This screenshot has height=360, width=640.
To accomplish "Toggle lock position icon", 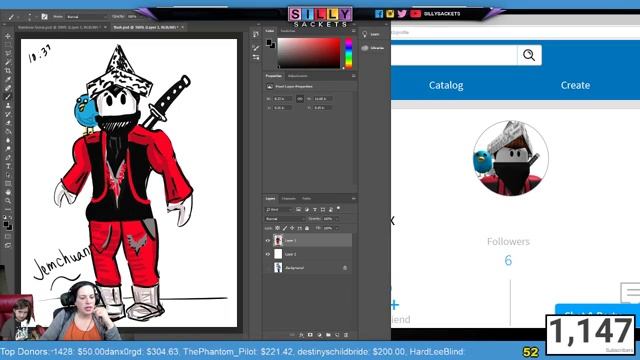I will click(292, 228).
